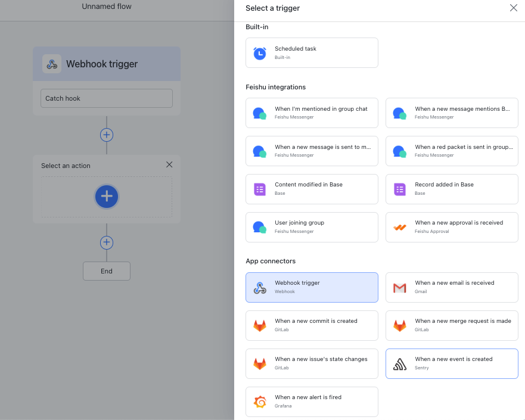Click the End node
Image resolution: width=525 pixels, height=420 pixels.
pyautogui.click(x=107, y=271)
